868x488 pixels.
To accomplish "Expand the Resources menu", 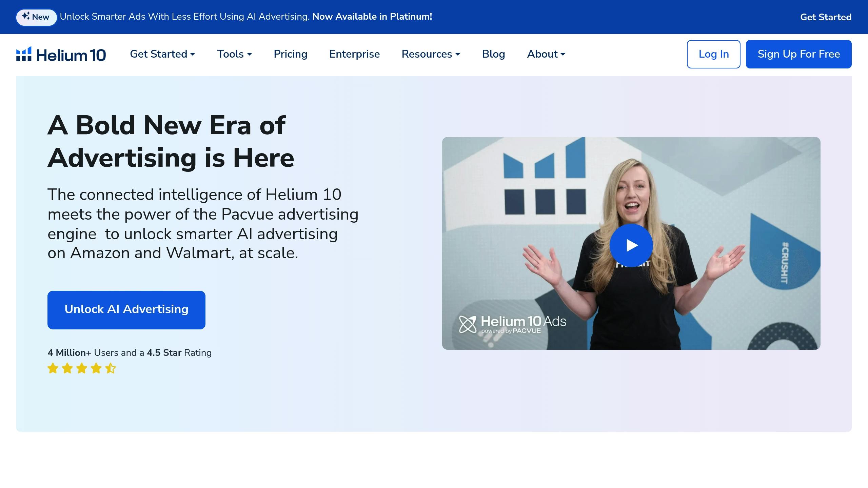I will pyautogui.click(x=431, y=54).
